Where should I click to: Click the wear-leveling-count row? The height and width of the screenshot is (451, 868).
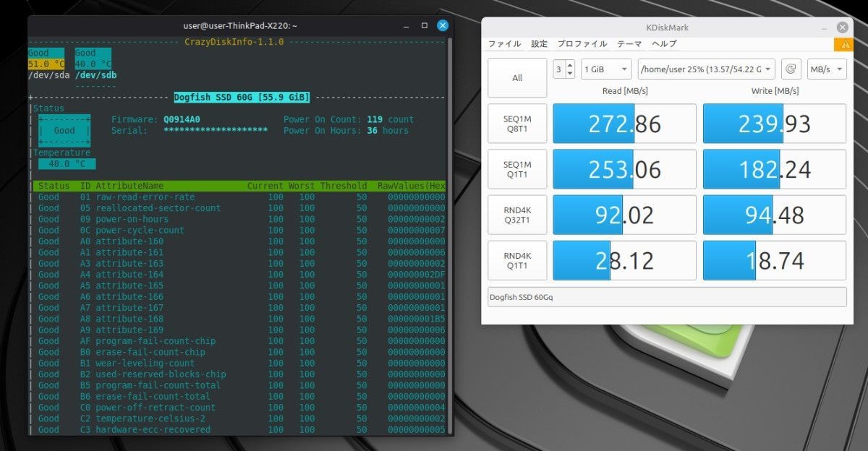click(x=239, y=363)
